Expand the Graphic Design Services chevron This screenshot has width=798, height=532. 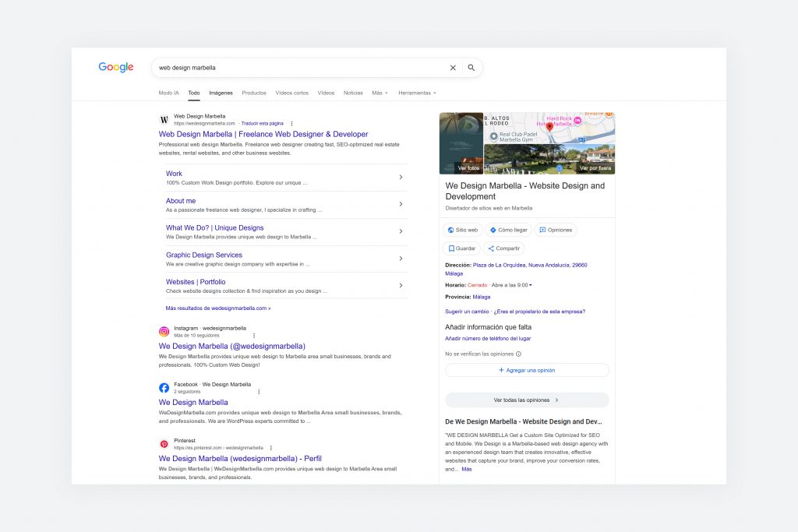(401, 259)
